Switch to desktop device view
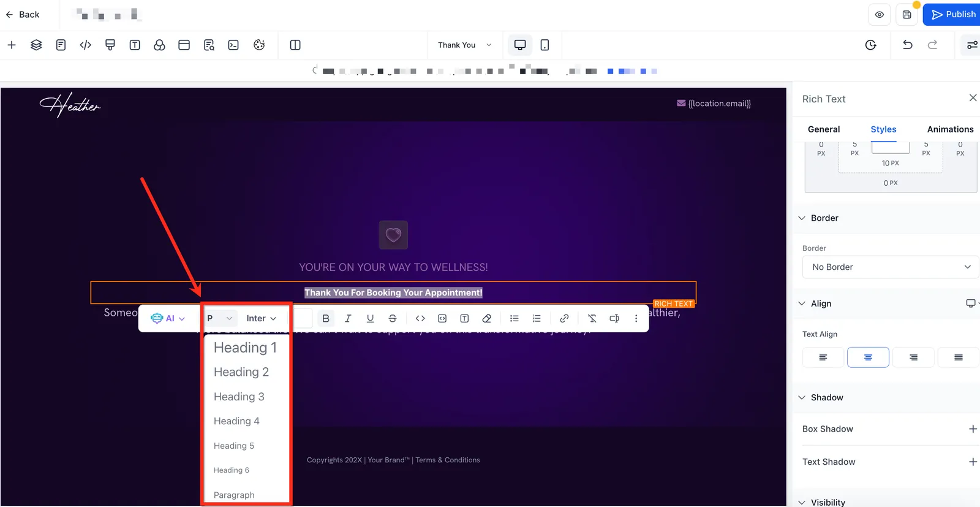 coord(520,45)
